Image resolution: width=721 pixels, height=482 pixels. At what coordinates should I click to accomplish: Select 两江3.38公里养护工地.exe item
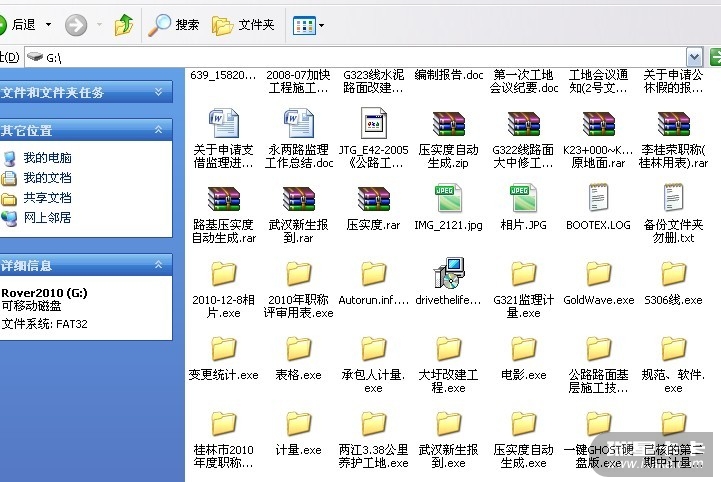[x=373, y=439]
